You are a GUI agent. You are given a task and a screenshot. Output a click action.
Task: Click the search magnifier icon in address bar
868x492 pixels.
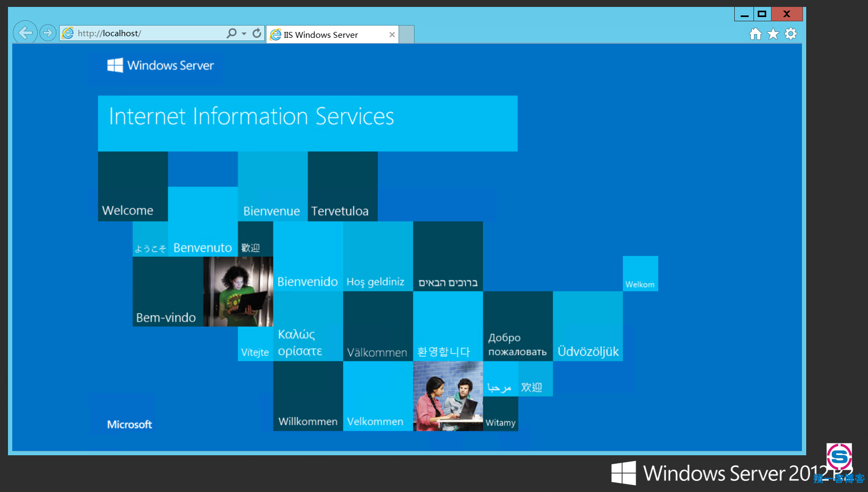pos(231,33)
